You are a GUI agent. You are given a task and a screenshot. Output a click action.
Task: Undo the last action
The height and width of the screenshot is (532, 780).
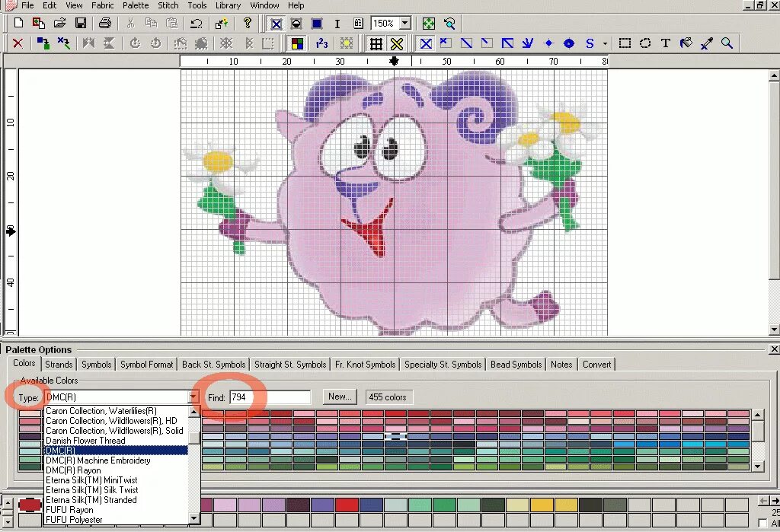coord(197,23)
